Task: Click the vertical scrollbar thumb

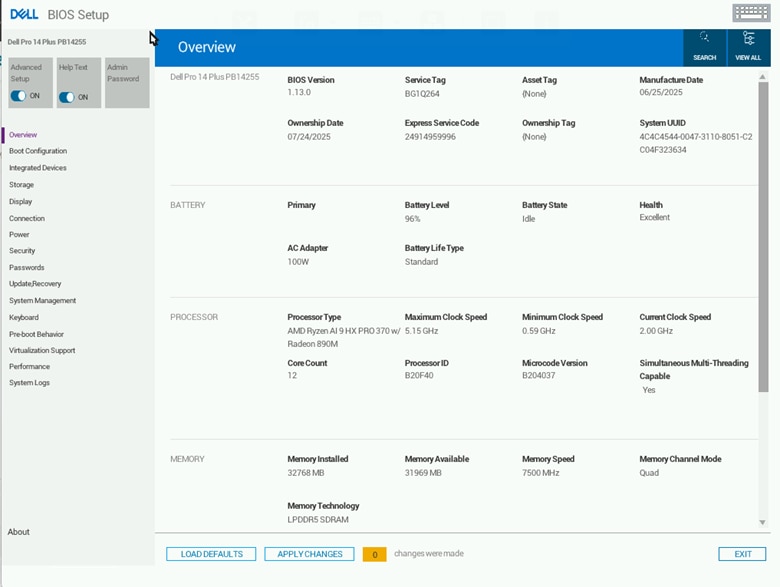Action: 763,237
